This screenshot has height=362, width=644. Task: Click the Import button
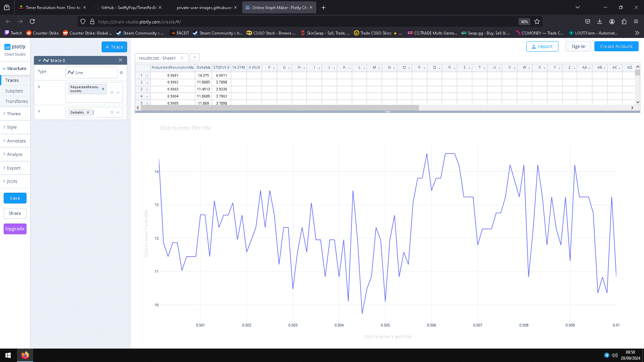click(x=542, y=47)
